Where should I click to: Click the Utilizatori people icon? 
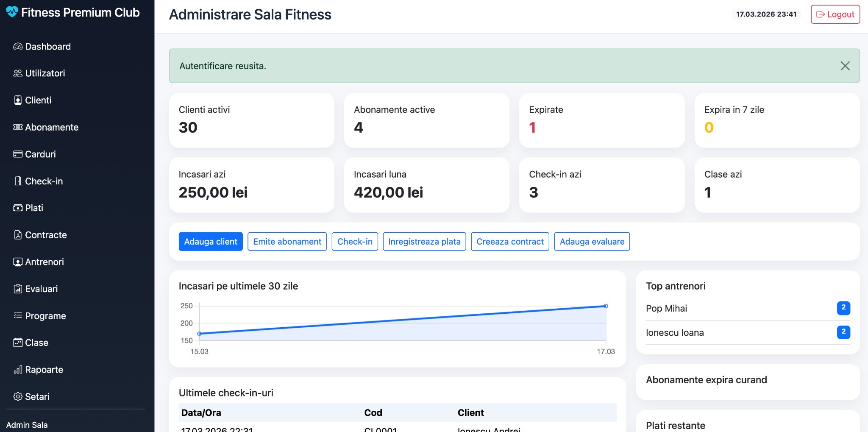coord(18,73)
